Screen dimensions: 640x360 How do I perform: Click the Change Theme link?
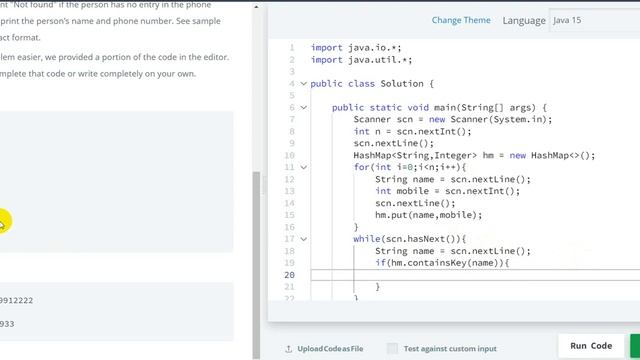tap(461, 20)
